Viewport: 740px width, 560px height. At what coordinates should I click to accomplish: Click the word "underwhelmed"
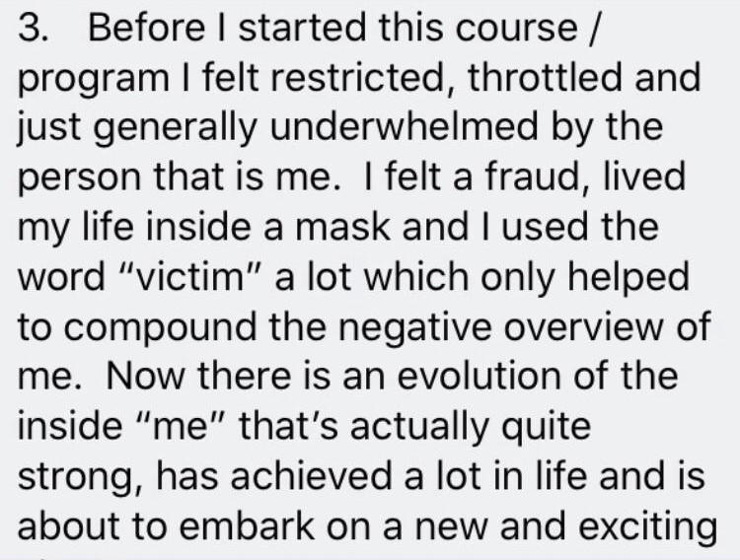tap(404, 127)
